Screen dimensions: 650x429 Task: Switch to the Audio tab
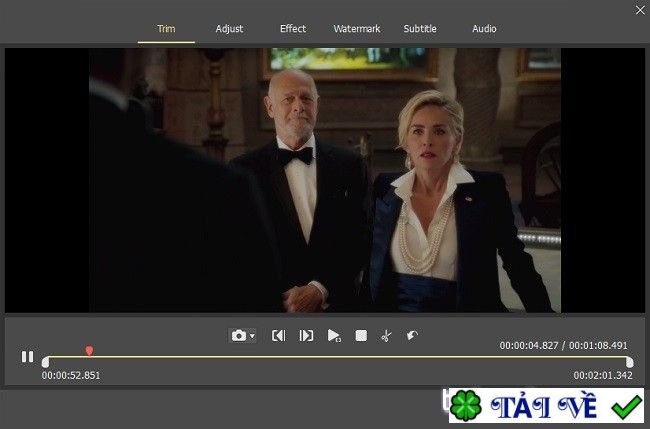pyautogui.click(x=484, y=29)
